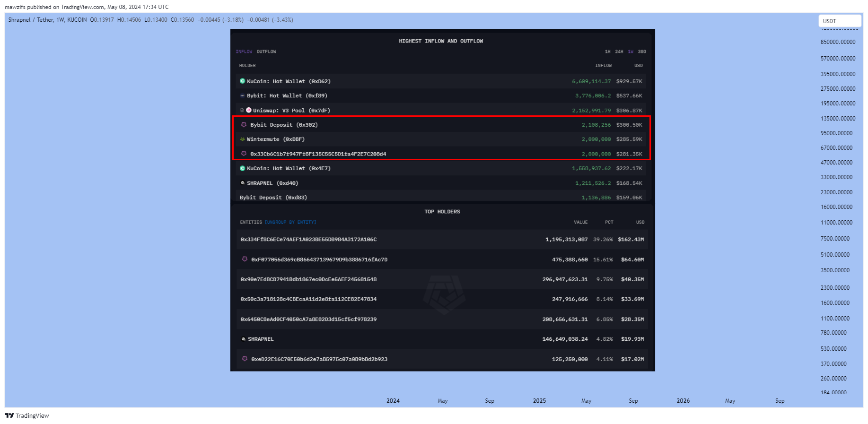Click the Wintermute logo icon
This screenshot has height=424, width=868.
pyautogui.click(x=242, y=139)
